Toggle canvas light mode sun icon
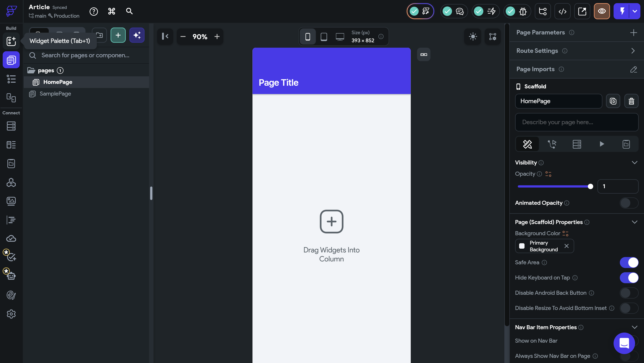Image resolution: width=644 pixels, height=363 pixels. [x=473, y=36]
